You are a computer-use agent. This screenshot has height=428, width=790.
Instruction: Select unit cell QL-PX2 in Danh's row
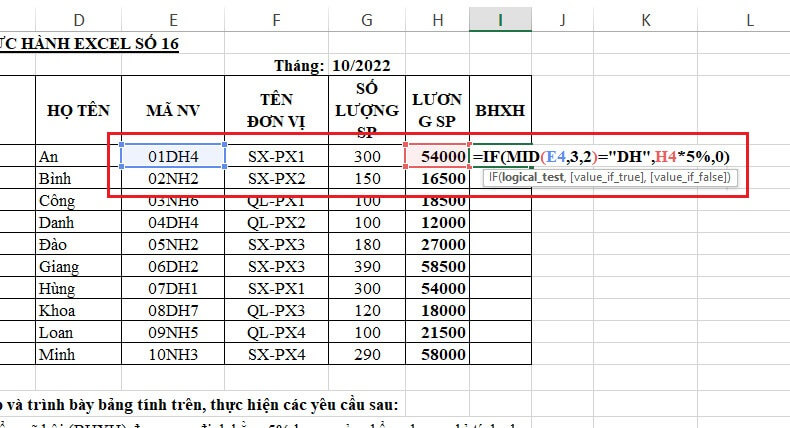(277, 222)
